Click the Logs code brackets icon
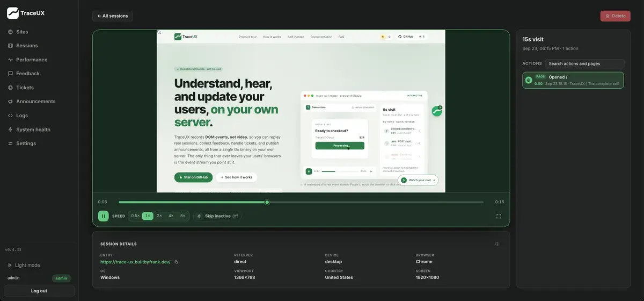 tap(11, 116)
